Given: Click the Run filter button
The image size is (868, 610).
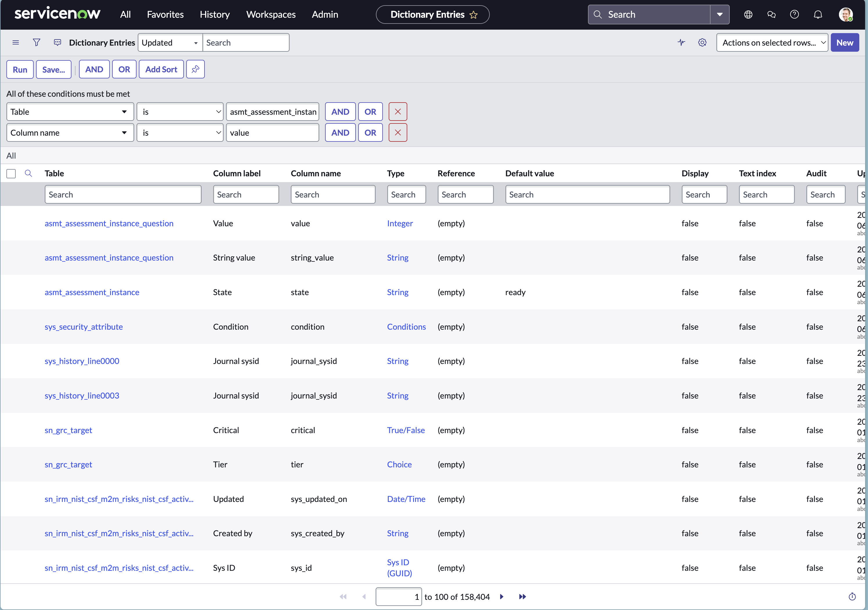Looking at the screenshot, I should 20,69.
